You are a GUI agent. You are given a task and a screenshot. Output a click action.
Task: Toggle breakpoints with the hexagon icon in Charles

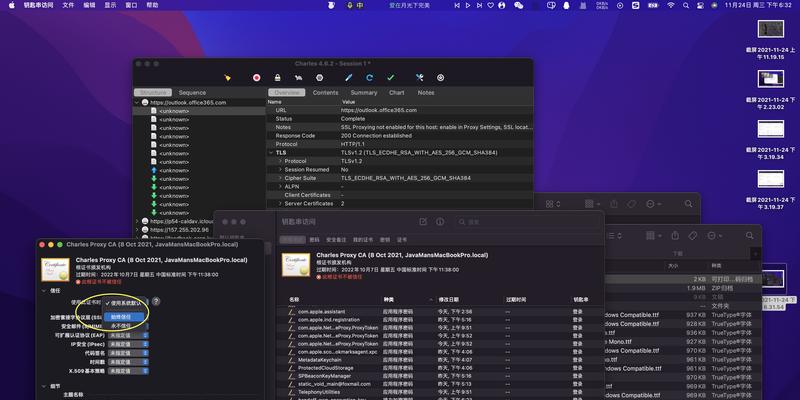319,78
